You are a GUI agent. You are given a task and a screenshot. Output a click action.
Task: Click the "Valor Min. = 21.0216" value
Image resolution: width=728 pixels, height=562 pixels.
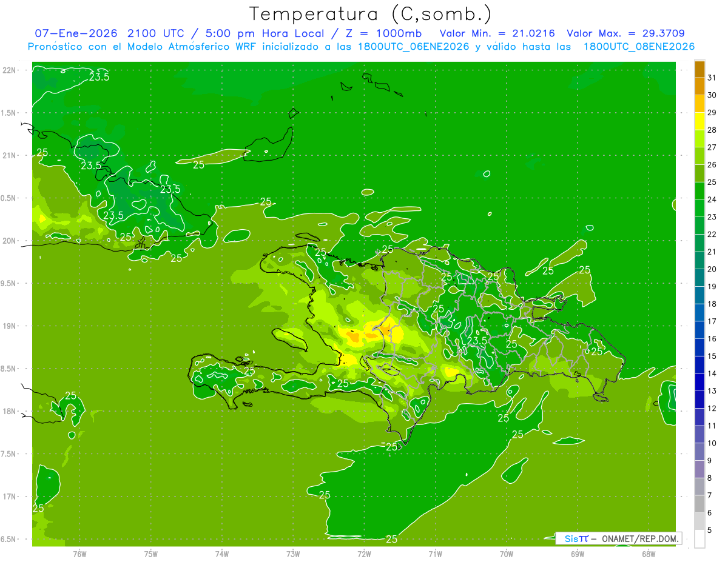[497, 33]
